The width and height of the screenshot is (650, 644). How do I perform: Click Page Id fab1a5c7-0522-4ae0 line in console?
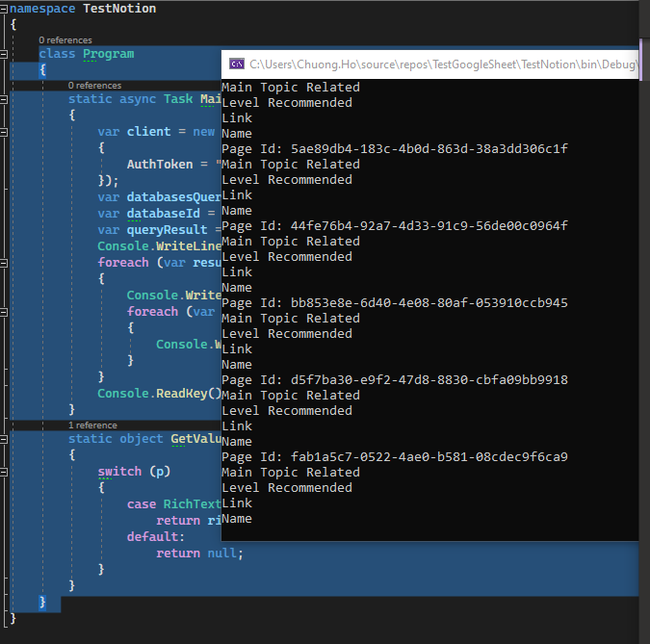pos(395,457)
